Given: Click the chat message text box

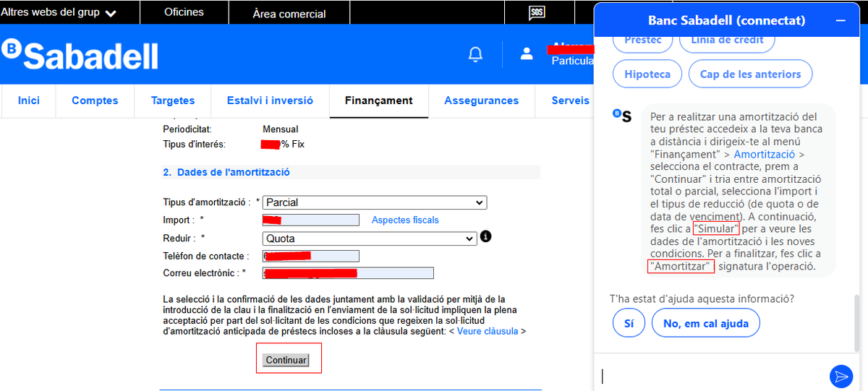Looking at the screenshot, I should 712,376.
